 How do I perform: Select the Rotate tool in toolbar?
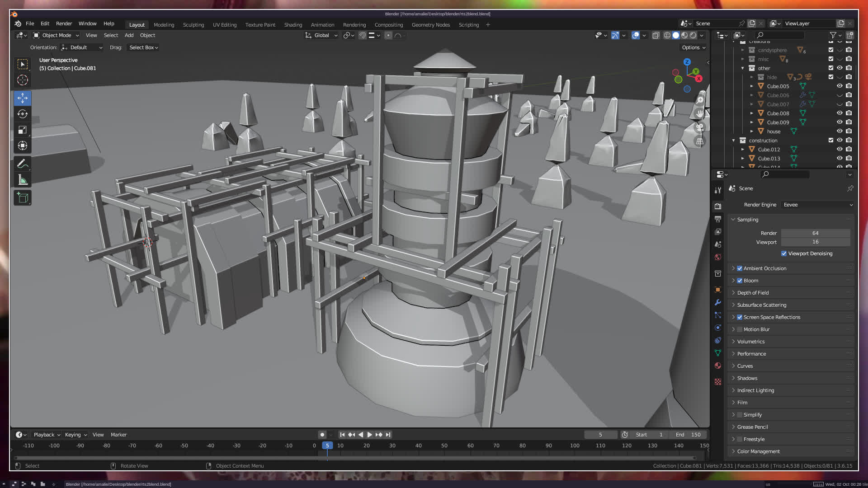(23, 114)
